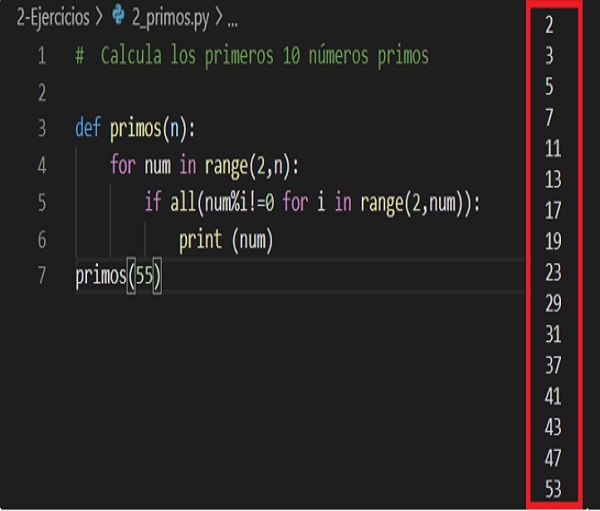This screenshot has width=600, height=511.
Task: Click output value 19
Action: point(553,242)
